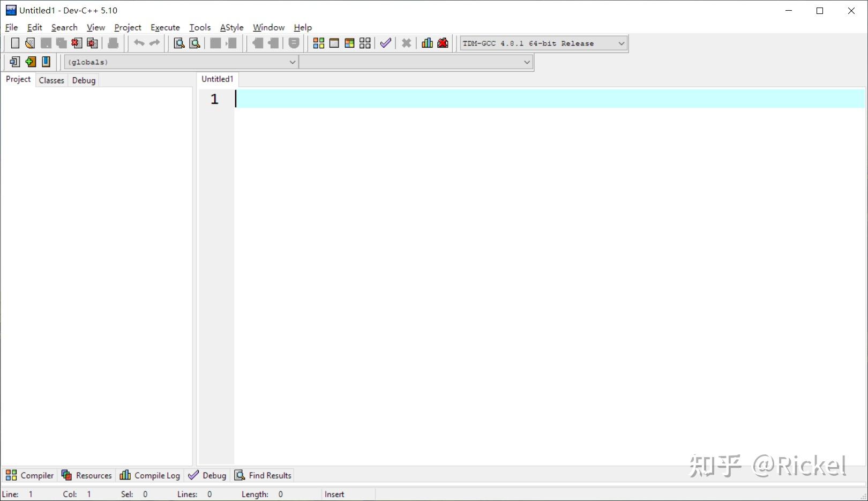Screen dimensions: 868x501
Task: Click the Indent toolbar icon
Action: click(216, 43)
